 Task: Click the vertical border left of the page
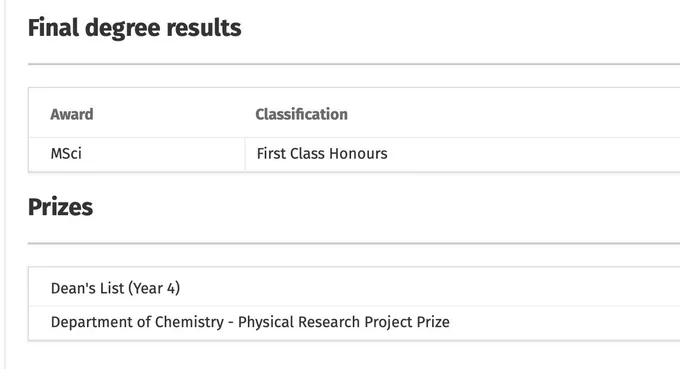point(5,184)
